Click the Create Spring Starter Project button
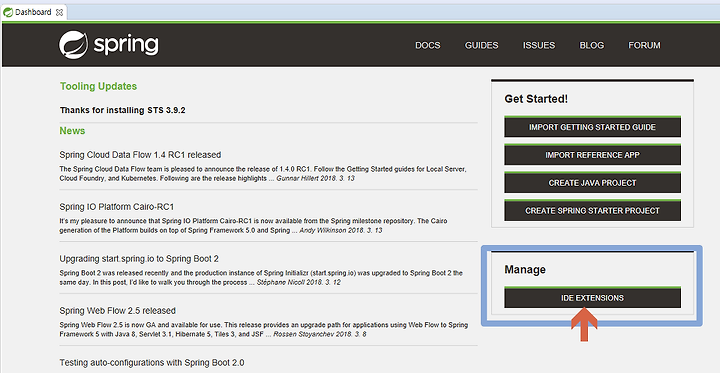Screen dimensions: 720x373 (x=592, y=210)
